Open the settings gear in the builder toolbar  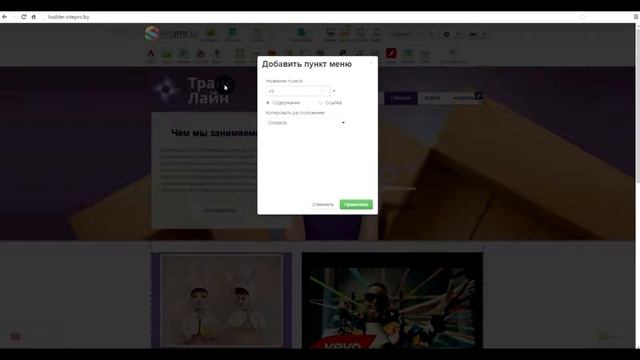[x=447, y=34]
